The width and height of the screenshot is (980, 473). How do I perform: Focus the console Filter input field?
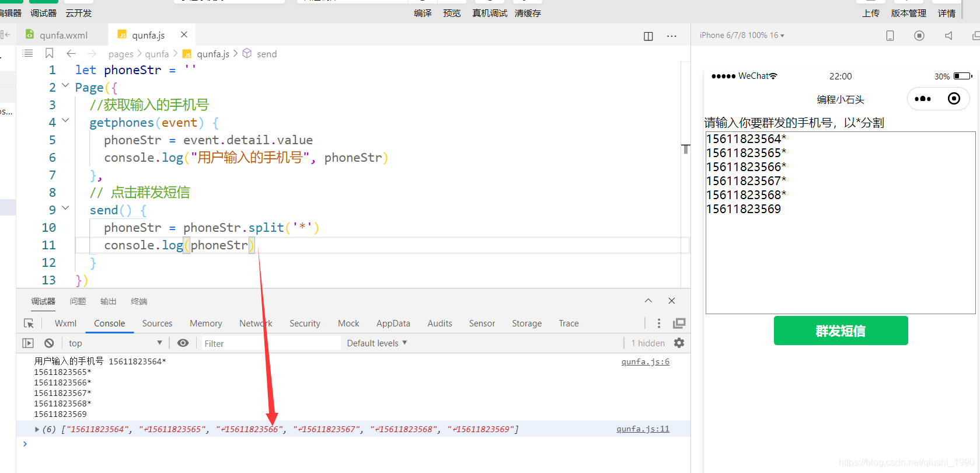(x=271, y=343)
